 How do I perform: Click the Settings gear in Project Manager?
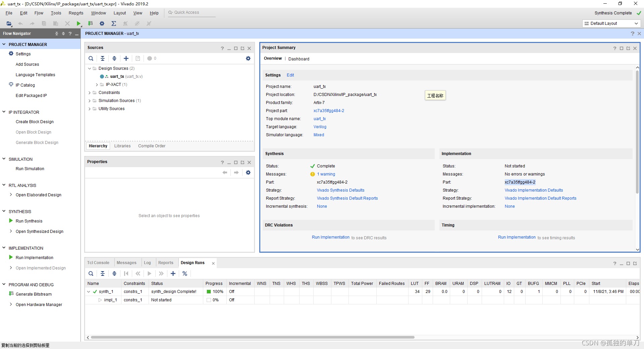[11, 54]
